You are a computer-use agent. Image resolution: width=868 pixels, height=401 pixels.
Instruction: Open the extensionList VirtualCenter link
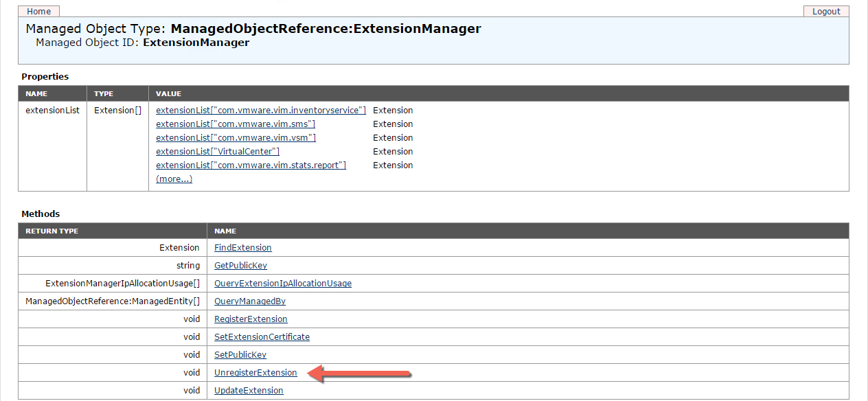coord(218,152)
